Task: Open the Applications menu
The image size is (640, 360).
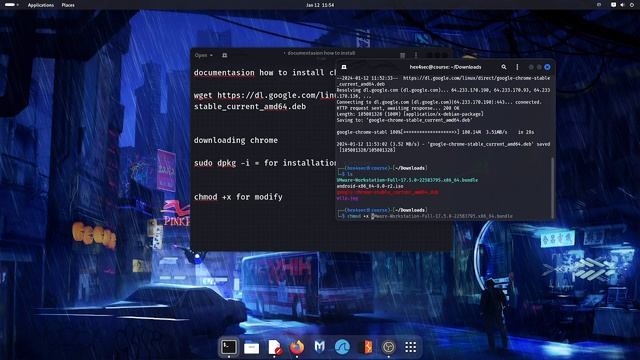Action: pos(41,5)
